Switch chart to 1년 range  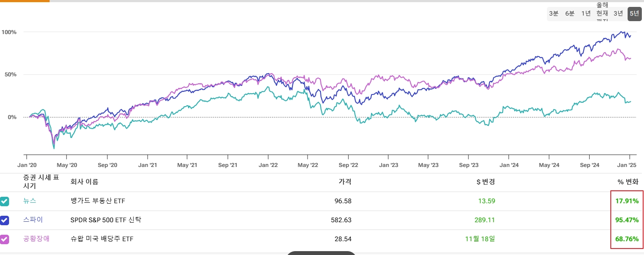[586, 13]
